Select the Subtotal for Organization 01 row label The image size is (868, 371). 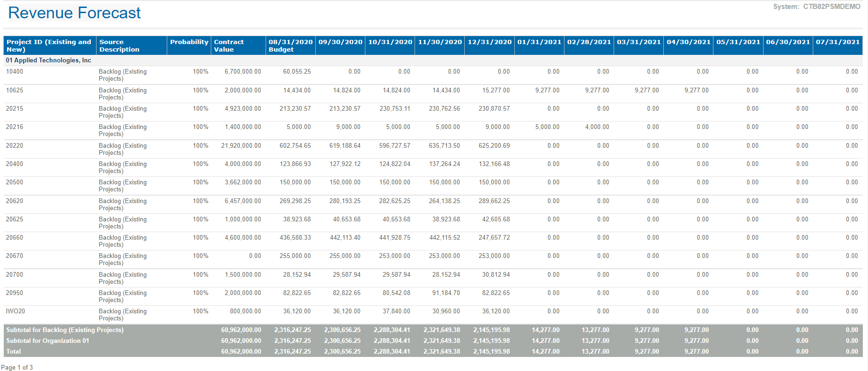pyautogui.click(x=47, y=341)
